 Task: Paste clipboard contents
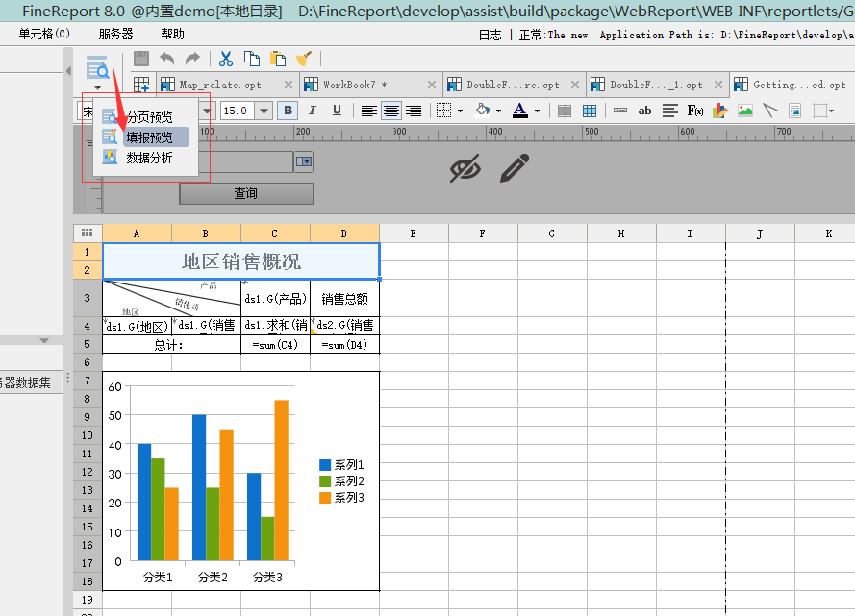(x=278, y=59)
